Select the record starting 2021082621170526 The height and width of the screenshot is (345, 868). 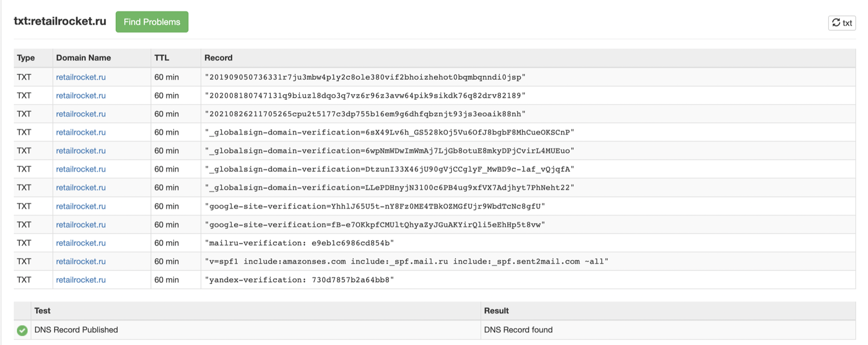[365, 114]
